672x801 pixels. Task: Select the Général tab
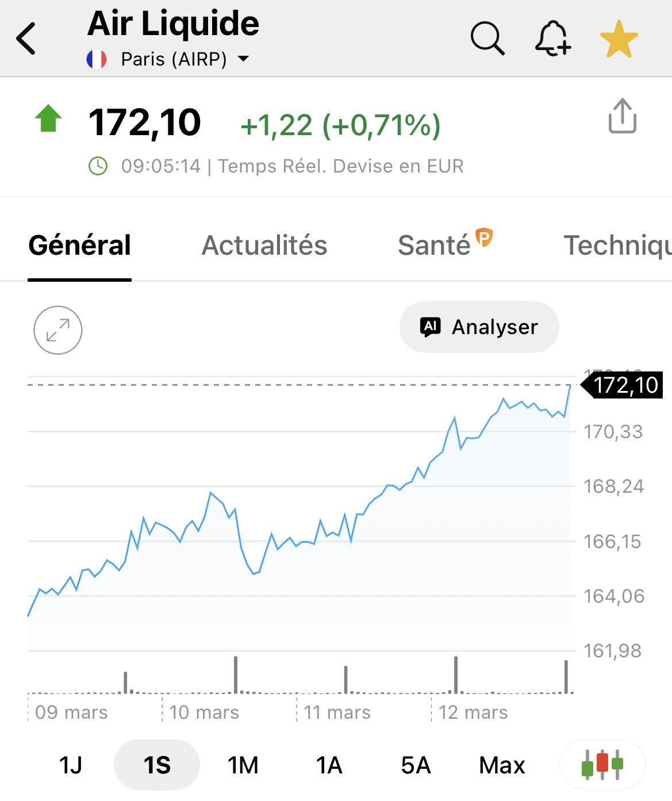[80, 246]
